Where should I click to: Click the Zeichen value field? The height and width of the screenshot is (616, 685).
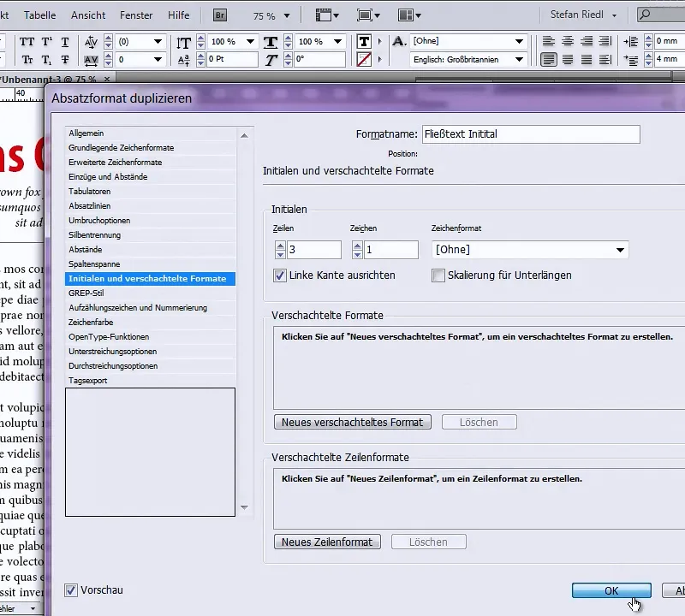[x=391, y=250]
